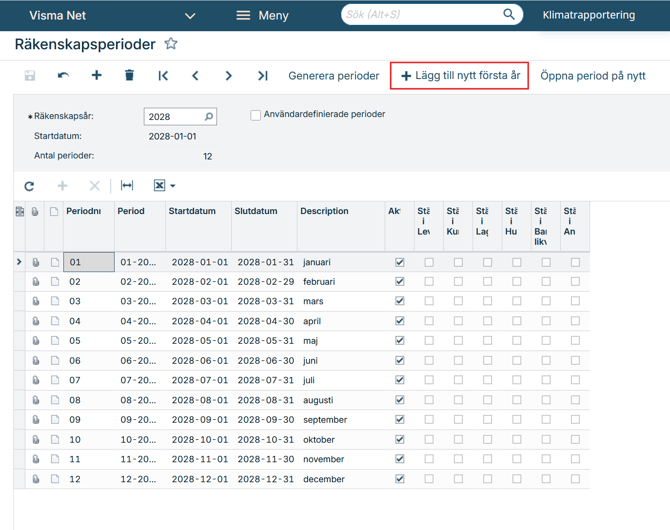Uncheck the active checkbox for december
The image size is (670, 530).
(400, 479)
